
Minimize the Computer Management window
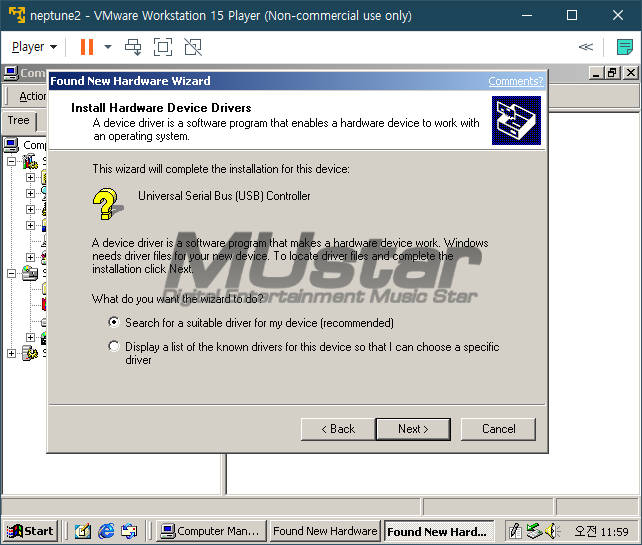[x=596, y=73]
